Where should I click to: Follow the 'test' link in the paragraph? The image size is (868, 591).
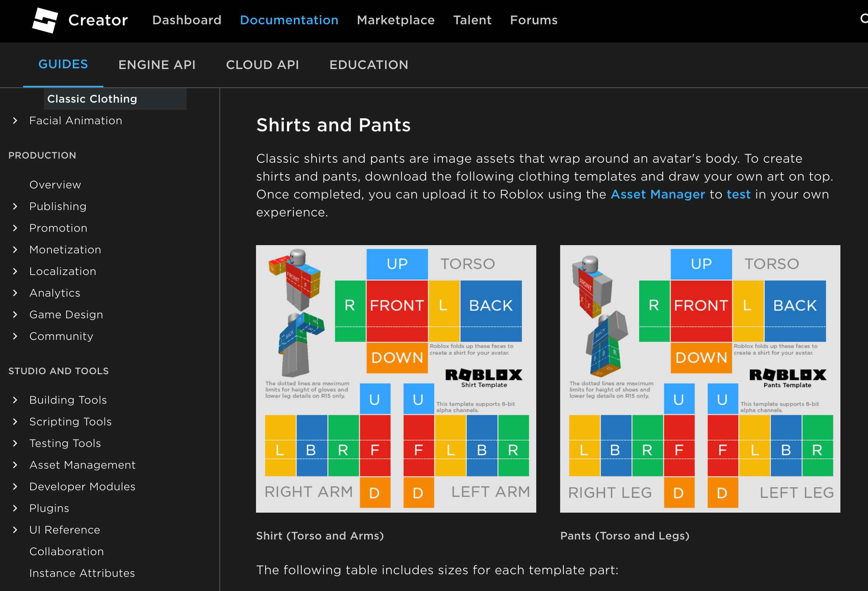tap(739, 194)
